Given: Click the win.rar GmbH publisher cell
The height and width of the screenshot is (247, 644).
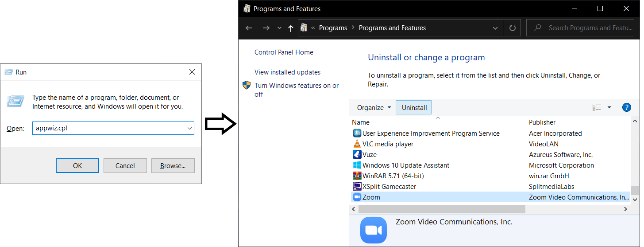Looking at the screenshot, I should [x=550, y=176].
